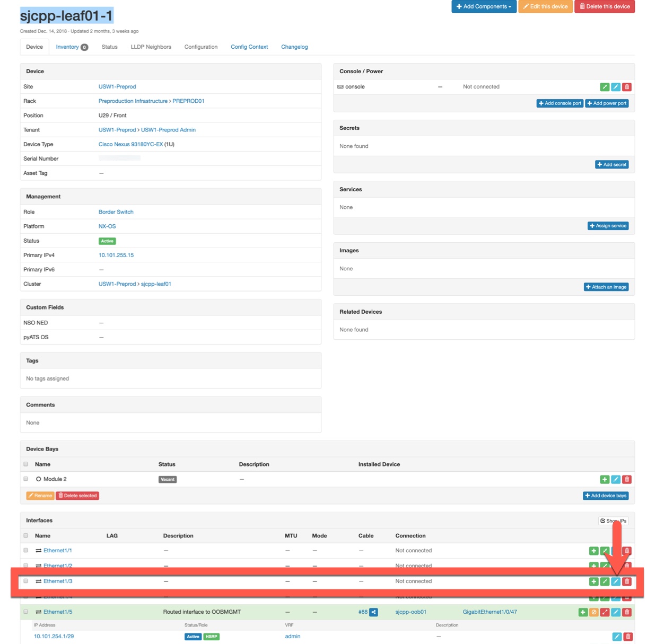Add an IP address to Ethernet1/5
This screenshot has width=647, height=644.
click(x=583, y=612)
